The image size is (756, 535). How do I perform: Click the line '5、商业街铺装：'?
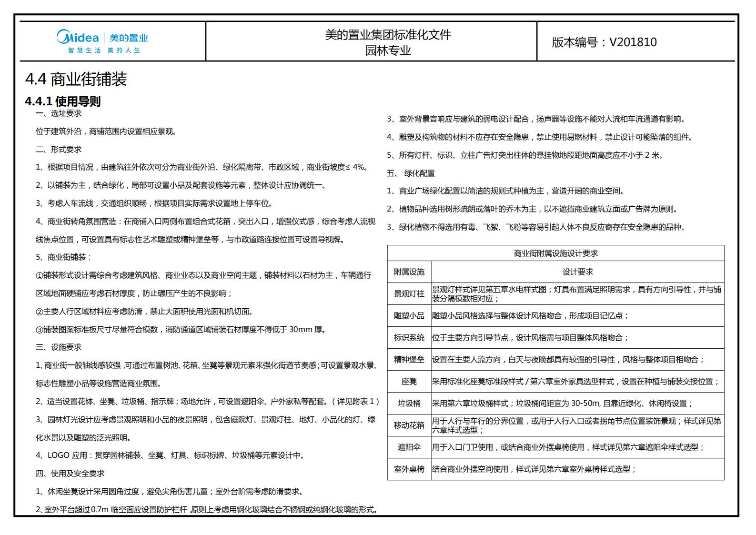[x=63, y=257]
